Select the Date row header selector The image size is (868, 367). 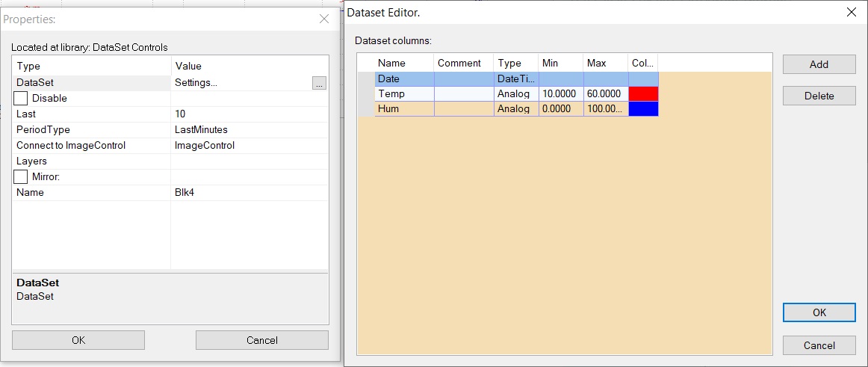(366, 79)
